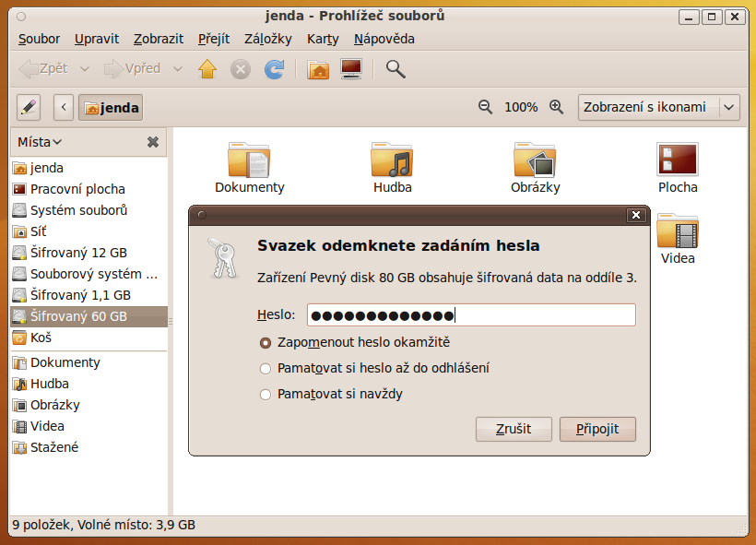
Task: Close the Místa side panel
Action: 153,142
